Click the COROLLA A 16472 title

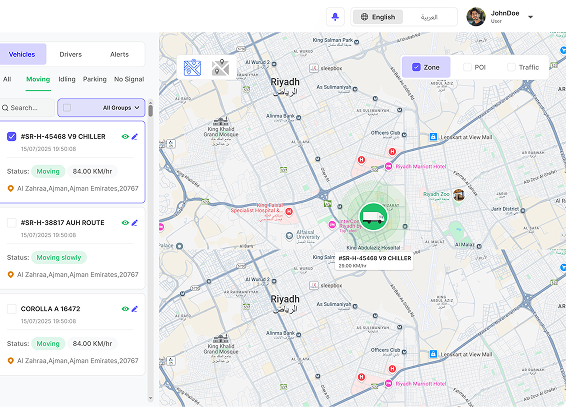coord(51,309)
